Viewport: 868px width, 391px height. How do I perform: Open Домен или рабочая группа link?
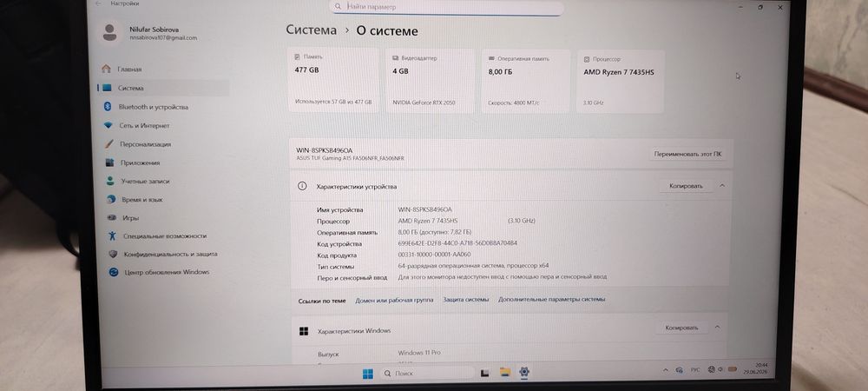point(394,300)
